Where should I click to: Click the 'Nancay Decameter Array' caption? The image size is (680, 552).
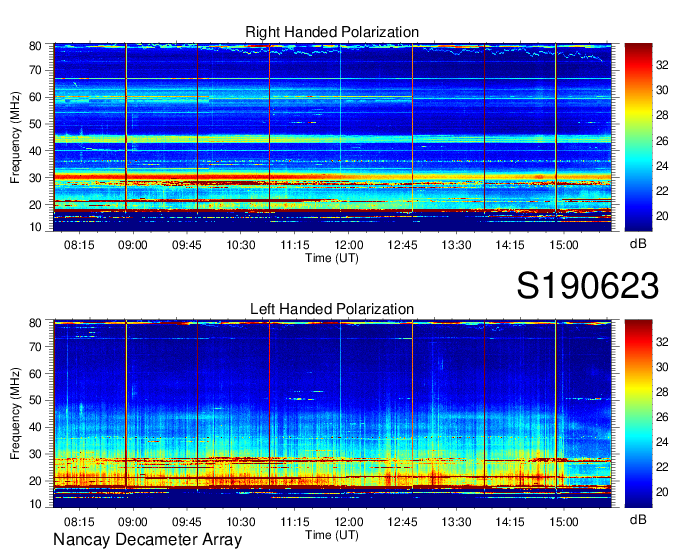(147, 540)
